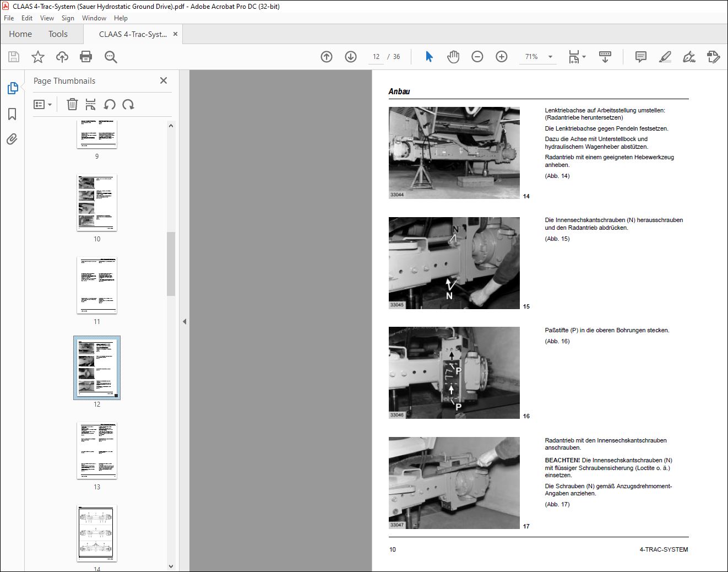Screen dimensions: 728x572
Task: Close the CLAAS 4-Trac-Syst... document tab
Action: tap(175, 34)
